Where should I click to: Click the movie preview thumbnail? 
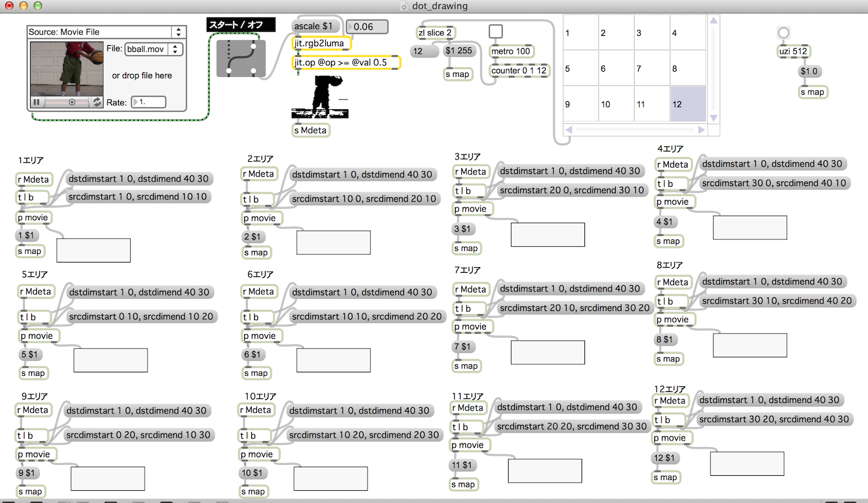(x=67, y=68)
